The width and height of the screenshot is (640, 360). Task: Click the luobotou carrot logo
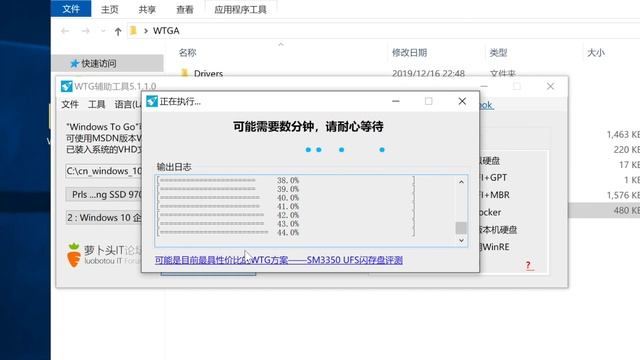tap(73, 255)
